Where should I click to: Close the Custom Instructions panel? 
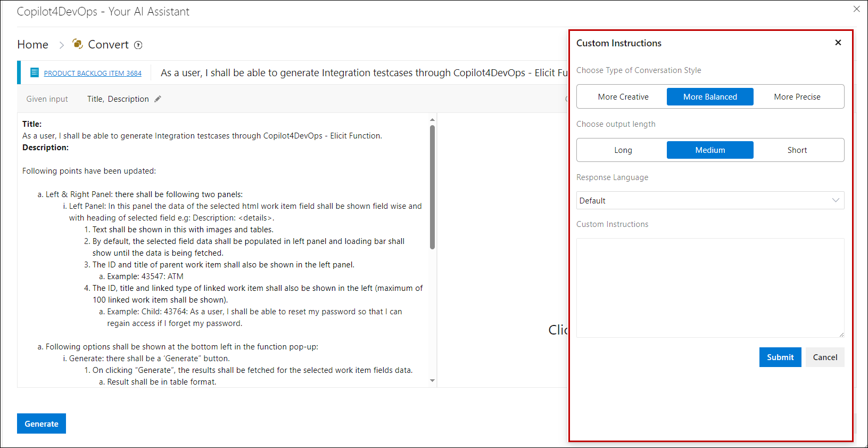[x=838, y=43]
